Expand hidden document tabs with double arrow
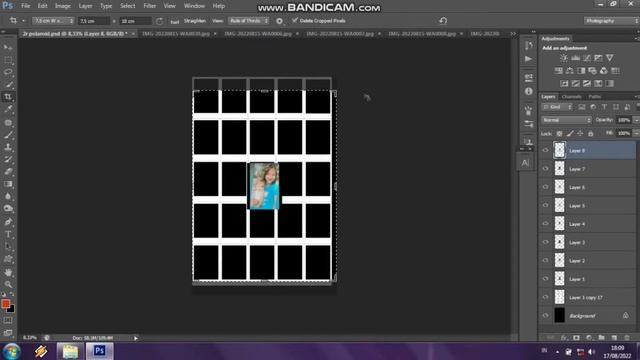This screenshot has width=640, height=360. click(x=513, y=34)
